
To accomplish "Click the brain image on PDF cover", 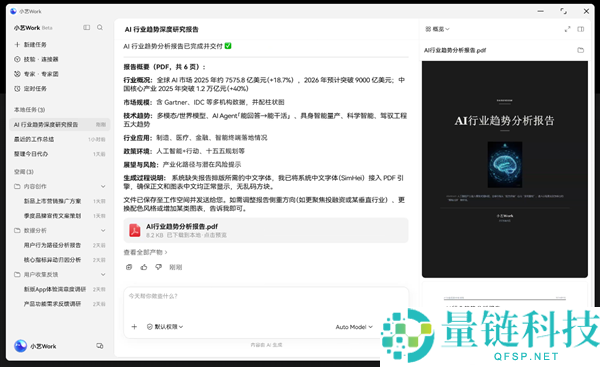I will pyautogui.click(x=505, y=165).
